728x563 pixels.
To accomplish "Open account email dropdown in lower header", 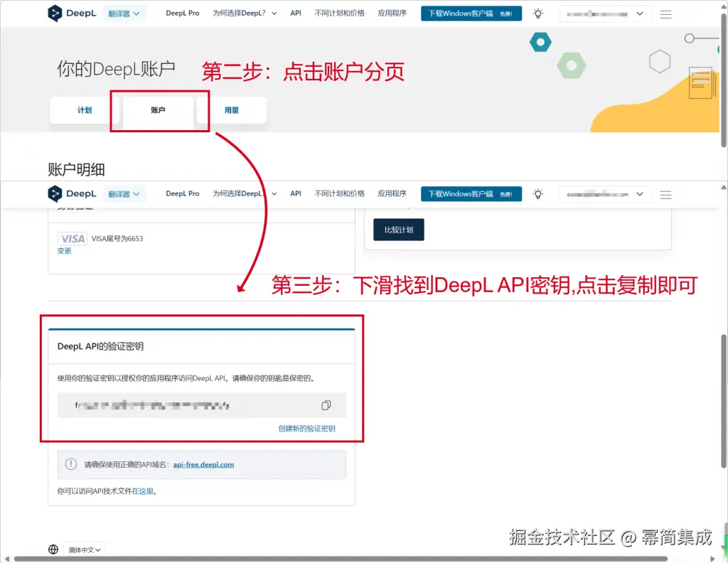I will [604, 194].
